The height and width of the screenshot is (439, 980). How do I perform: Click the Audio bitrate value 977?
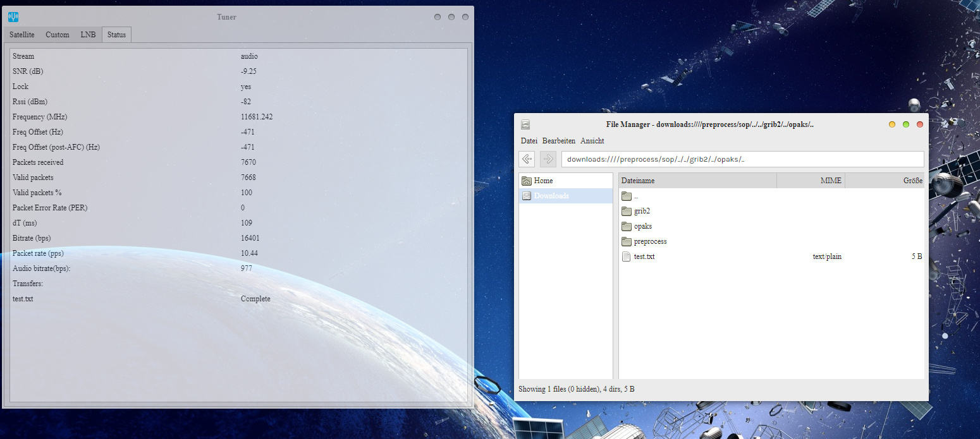(x=247, y=268)
